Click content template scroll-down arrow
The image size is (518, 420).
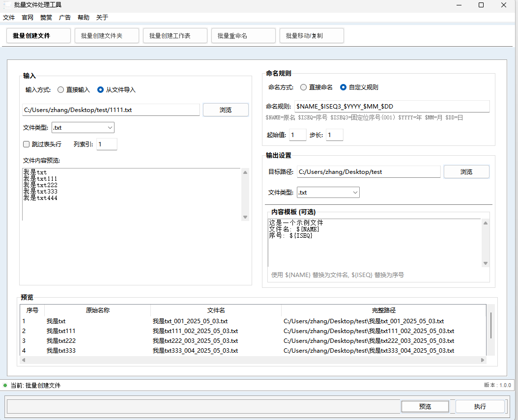[x=486, y=263]
